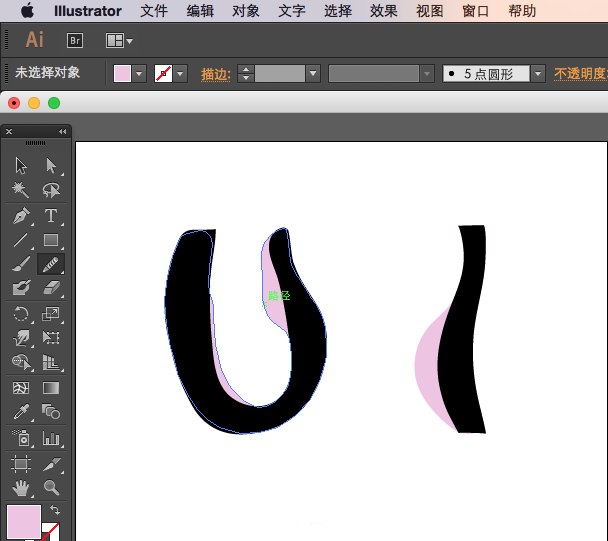The width and height of the screenshot is (608, 541).
Task: Select the Rotate tool
Action: click(x=21, y=314)
